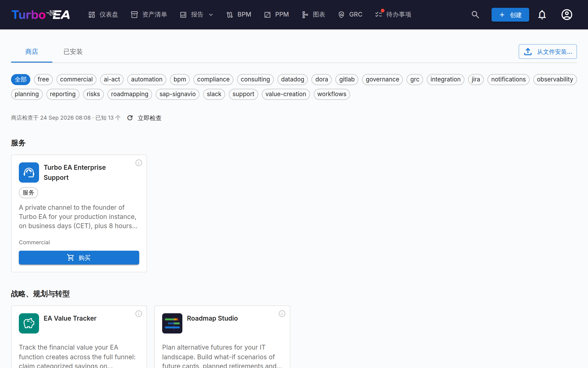Click info icon on Roadmap Studio card
This screenshot has width=588, height=368.
[282, 314]
